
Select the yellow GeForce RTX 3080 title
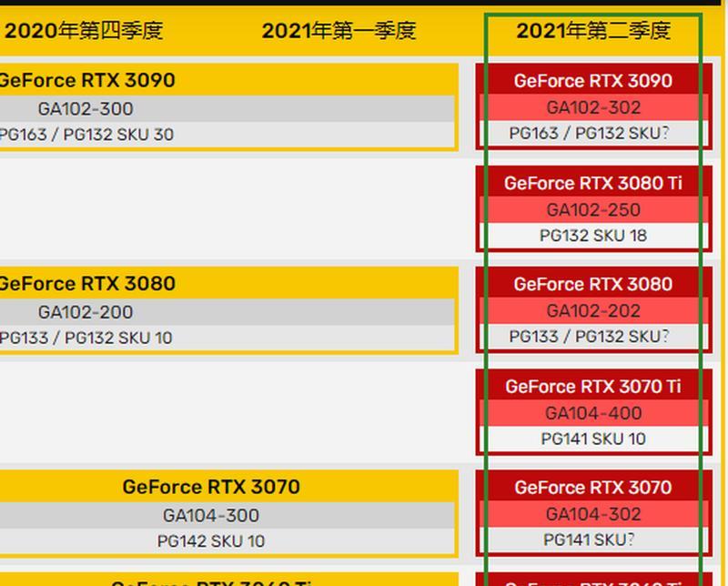click(87, 283)
